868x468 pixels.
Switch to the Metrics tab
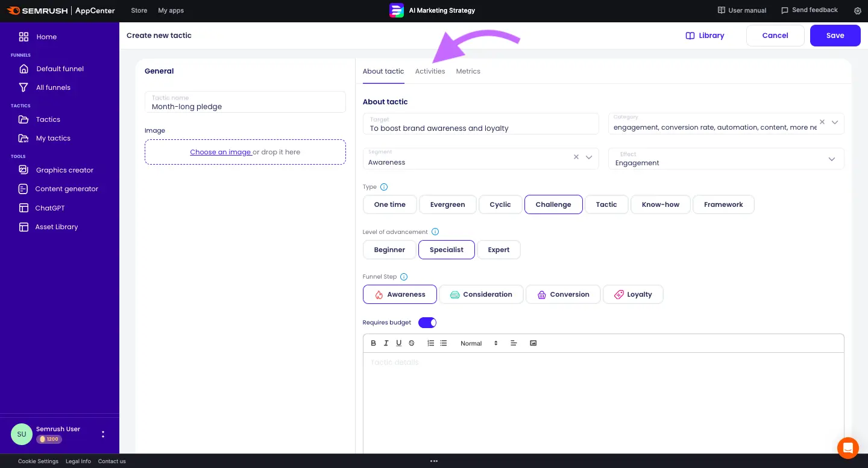pos(468,71)
